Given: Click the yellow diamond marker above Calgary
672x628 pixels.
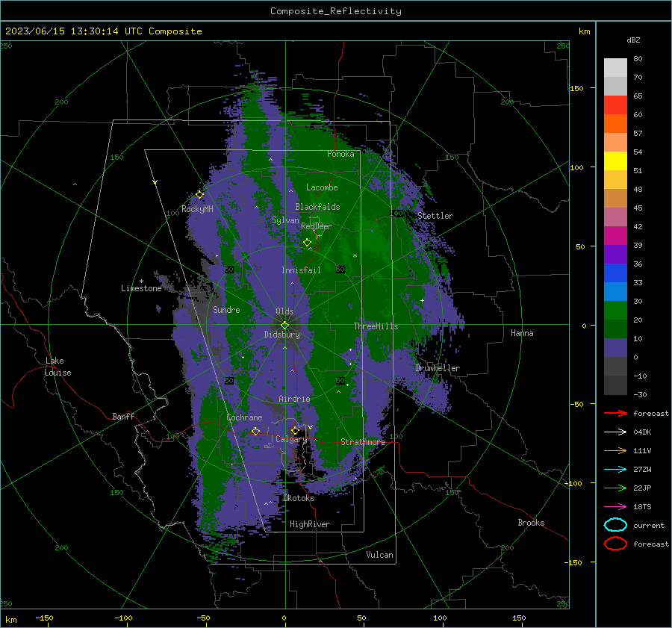Looking at the screenshot, I should (295, 430).
